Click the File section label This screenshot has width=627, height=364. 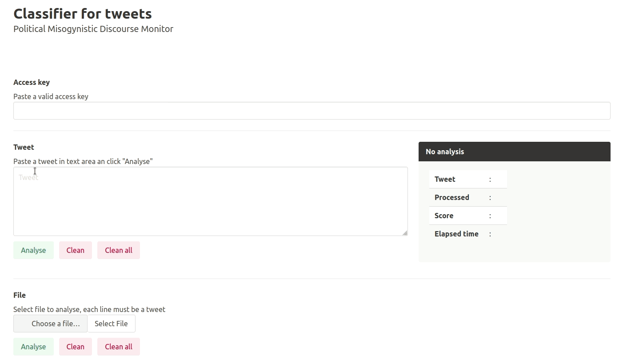[x=20, y=295]
